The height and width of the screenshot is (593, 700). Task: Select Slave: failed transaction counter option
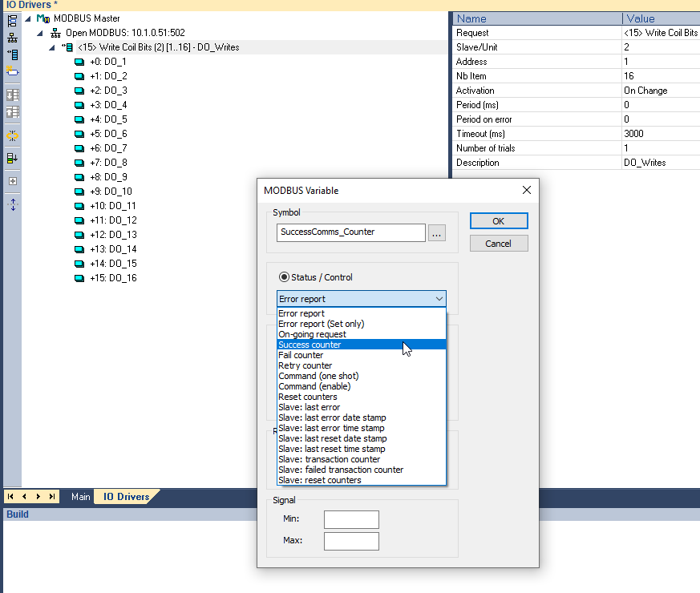pos(361,470)
